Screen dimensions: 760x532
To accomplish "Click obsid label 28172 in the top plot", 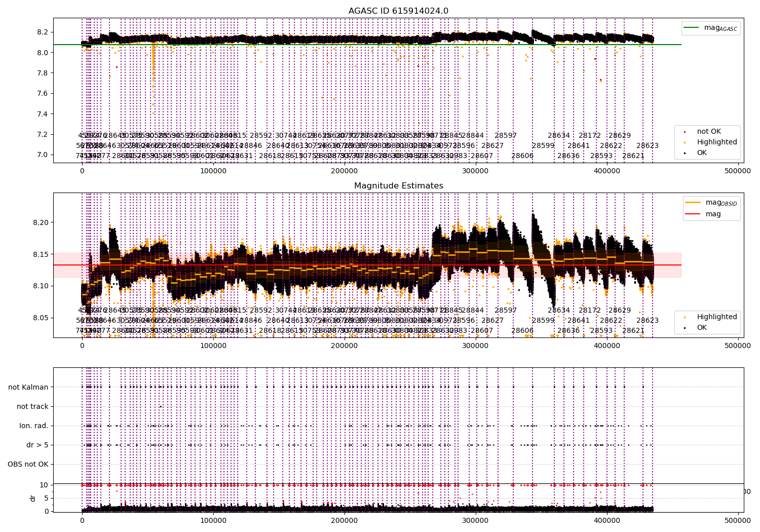I will pyautogui.click(x=590, y=136).
